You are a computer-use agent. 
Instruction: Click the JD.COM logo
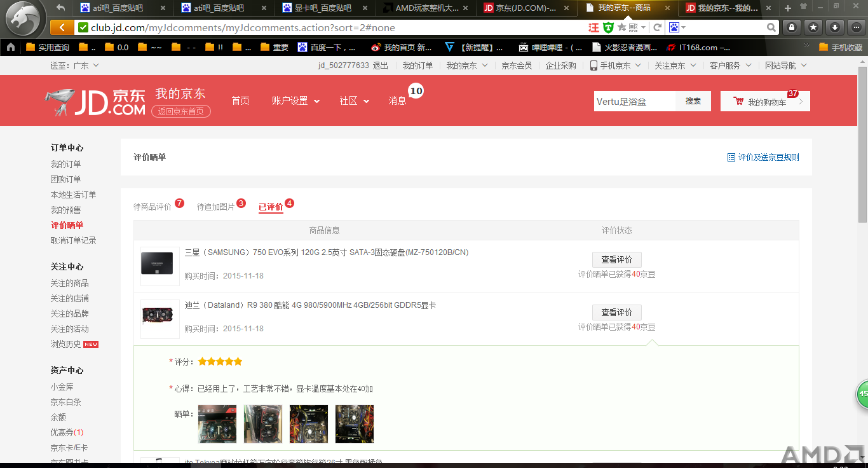point(96,101)
